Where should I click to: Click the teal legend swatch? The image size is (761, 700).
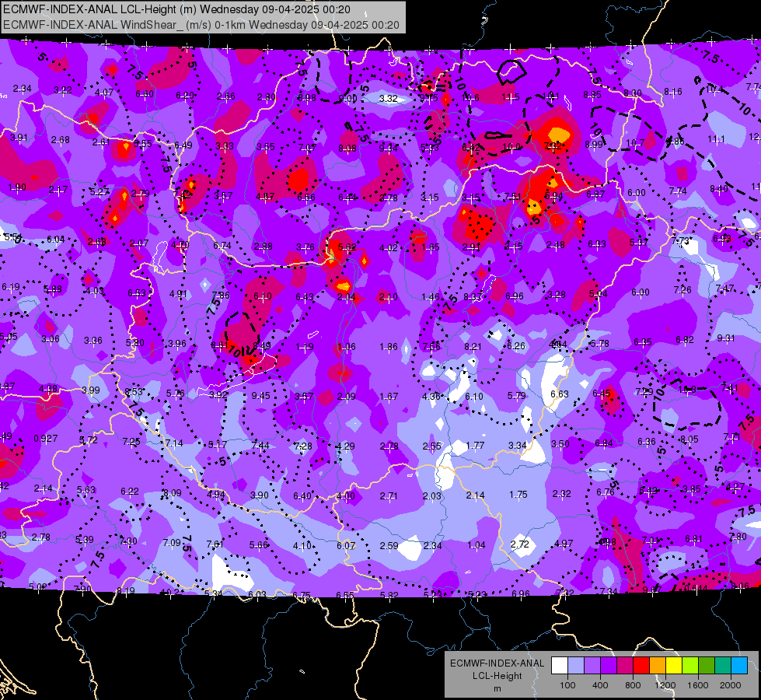723,666
